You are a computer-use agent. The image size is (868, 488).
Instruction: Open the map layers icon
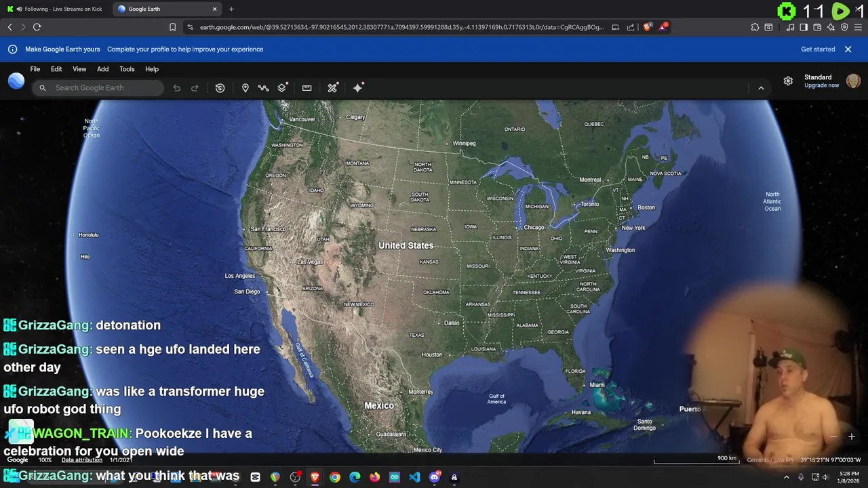[x=282, y=88]
